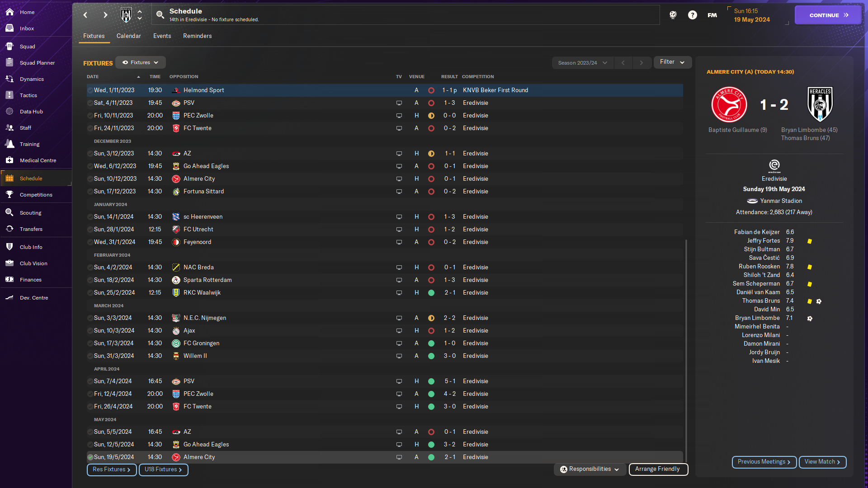This screenshot has height=488, width=868.
Task: Switch to the Events tab
Action: click(162, 36)
